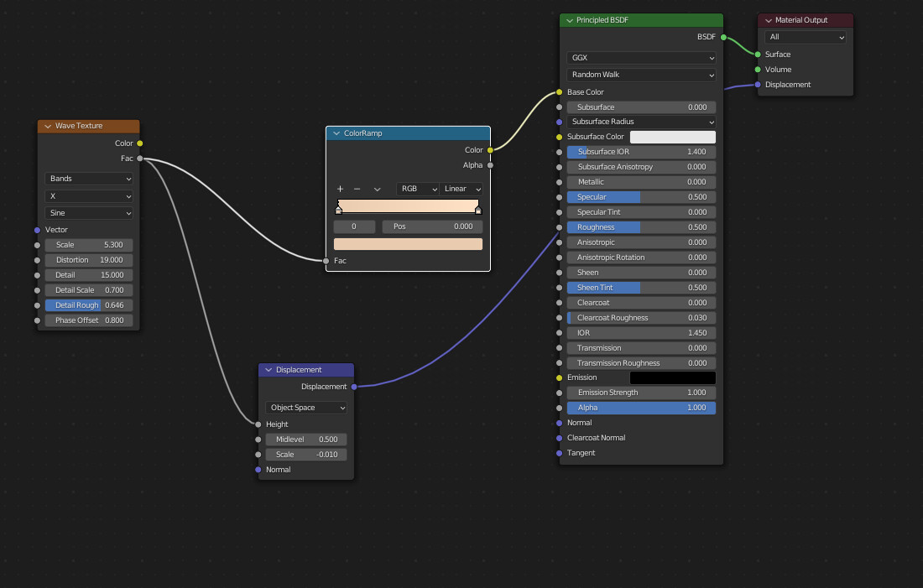
Task: Click the Emission Strength field 1.000
Action: click(641, 393)
